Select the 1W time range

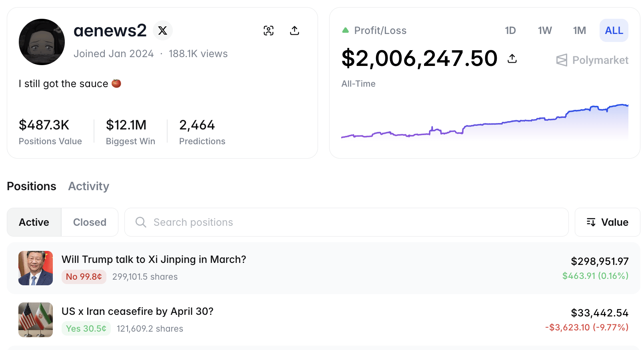[x=544, y=31]
